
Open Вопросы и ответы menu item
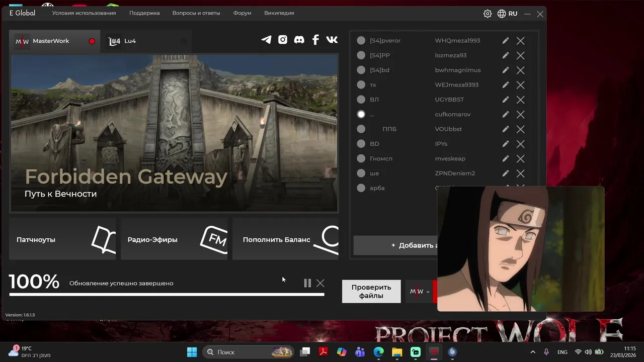[x=196, y=13]
